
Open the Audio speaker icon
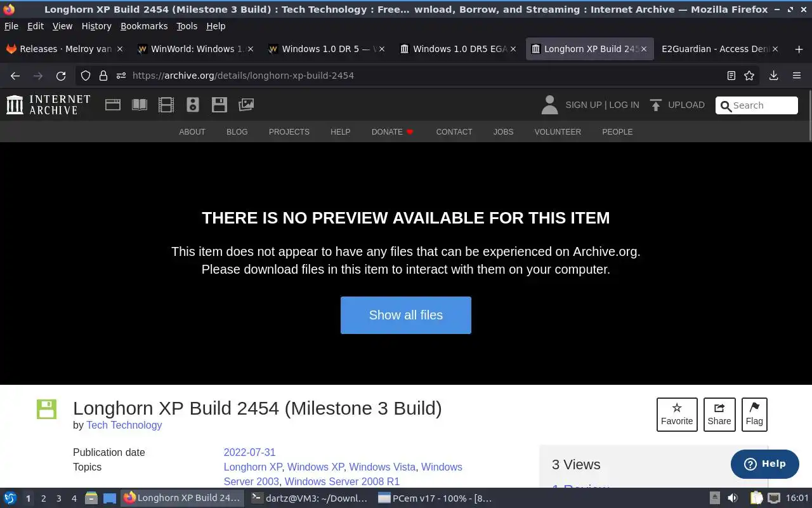click(x=193, y=105)
